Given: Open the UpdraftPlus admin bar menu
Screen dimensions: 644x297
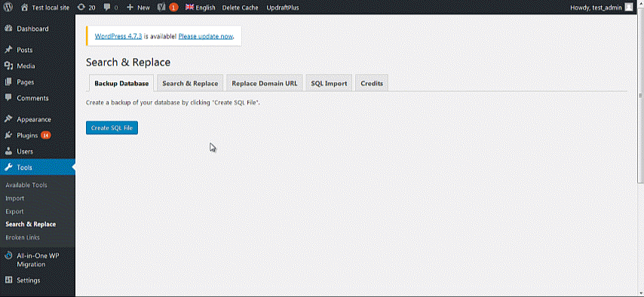Looking at the screenshot, I should pos(283,8).
